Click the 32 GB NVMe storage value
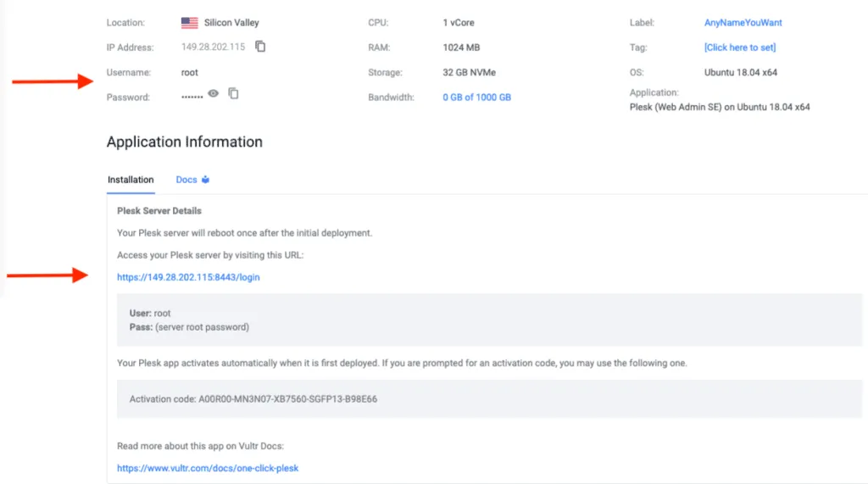This screenshot has width=868, height=484. [469, 73]
